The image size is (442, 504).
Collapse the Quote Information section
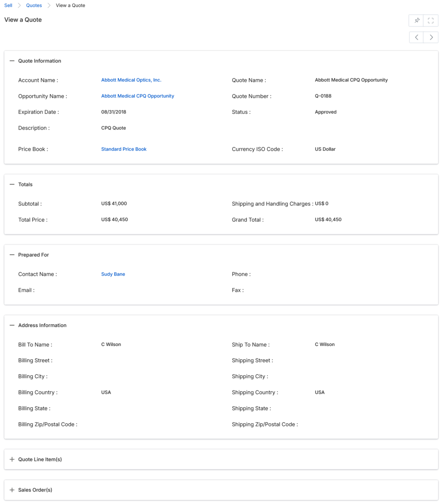(12, 61)
